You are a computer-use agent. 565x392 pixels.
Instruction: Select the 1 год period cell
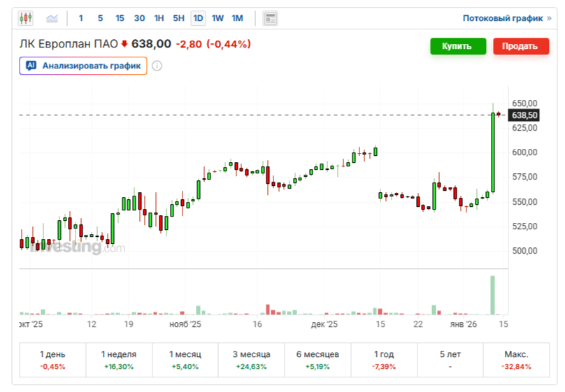tap(384, 360)
